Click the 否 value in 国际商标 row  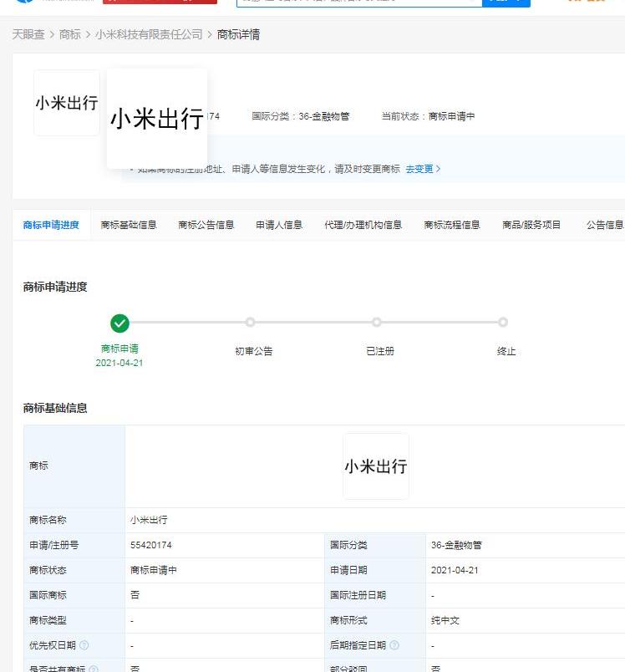point(135,595)
